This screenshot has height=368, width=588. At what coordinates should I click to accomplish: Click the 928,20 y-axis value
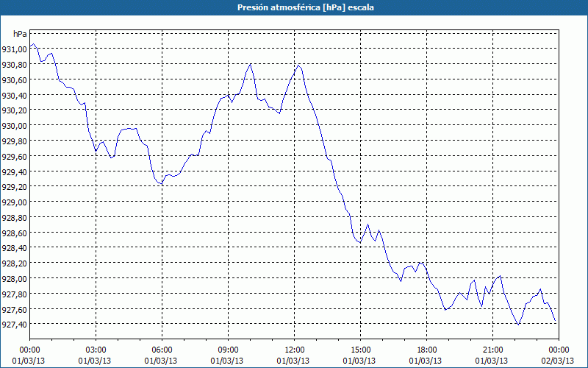click(14, 263)
